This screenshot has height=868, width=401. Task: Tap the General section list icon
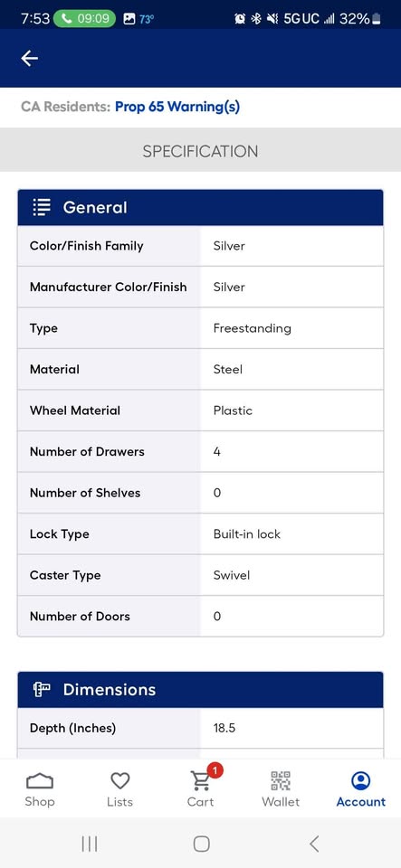[42, 208]
